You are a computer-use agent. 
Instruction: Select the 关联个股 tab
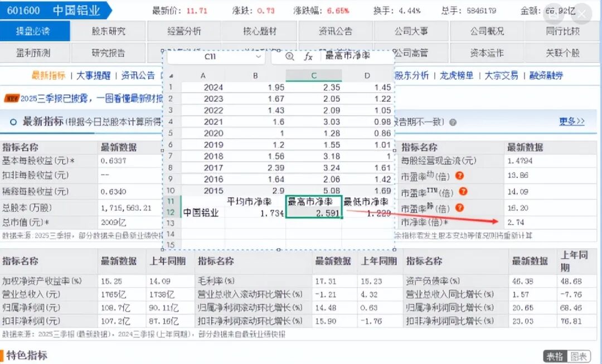[563, 52]
